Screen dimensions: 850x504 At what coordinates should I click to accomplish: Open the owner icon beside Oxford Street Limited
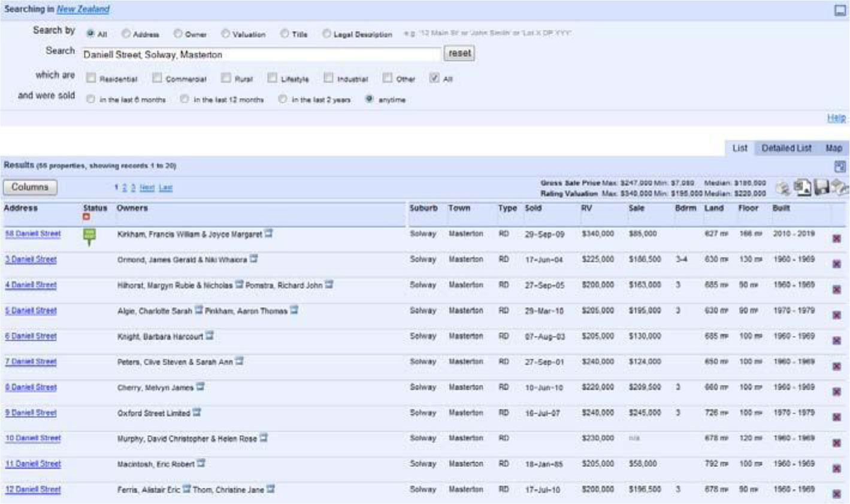point(197,413)
